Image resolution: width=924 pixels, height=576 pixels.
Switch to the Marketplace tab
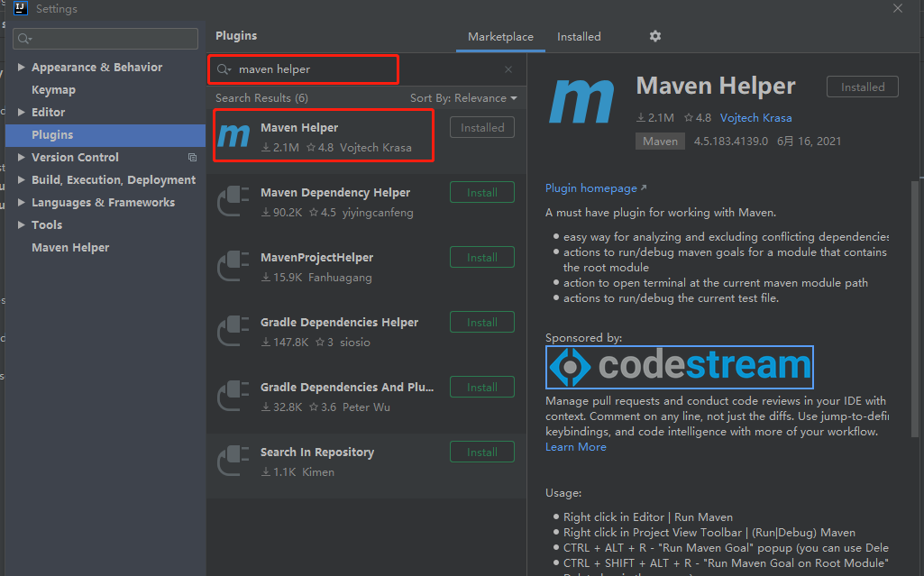[500, 37]
